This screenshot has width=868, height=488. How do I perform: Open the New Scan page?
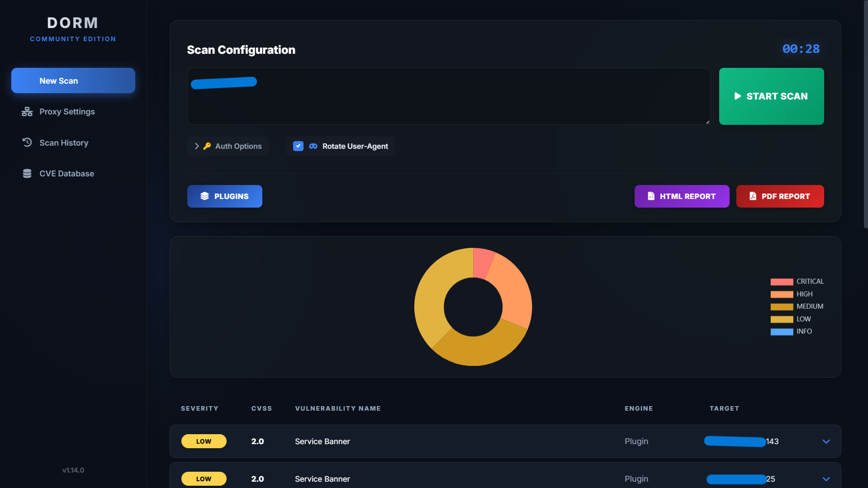pos(73,81)
